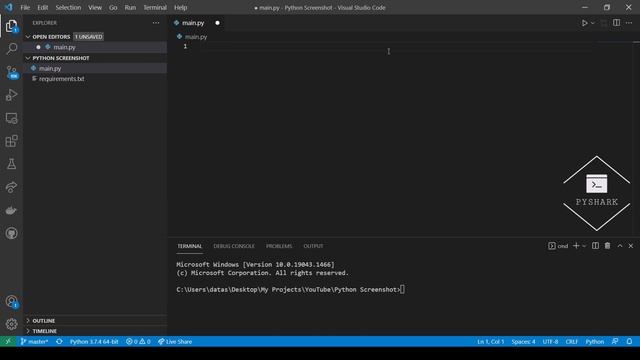This screenshot has width=640, height=360.
Task: Select Python 3.7.4 64-bit interpreter
Action: [x=94, y=342]
